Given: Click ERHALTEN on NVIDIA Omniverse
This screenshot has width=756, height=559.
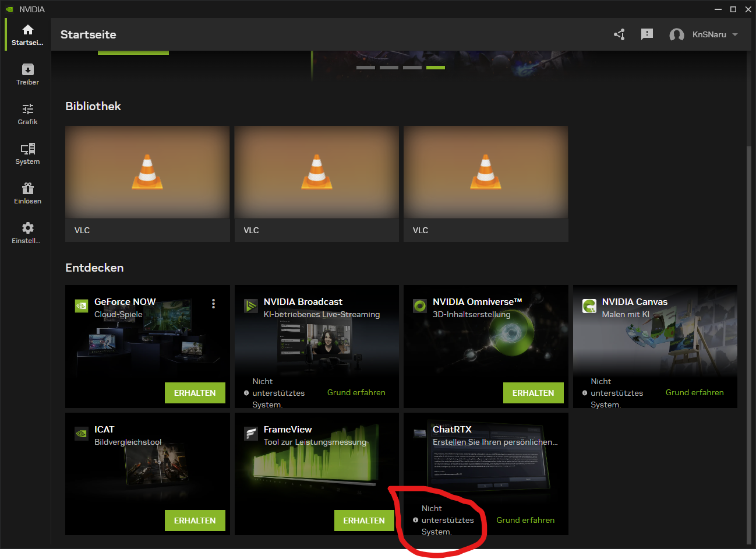Looking at the screenshot, I should pos(533,392).
